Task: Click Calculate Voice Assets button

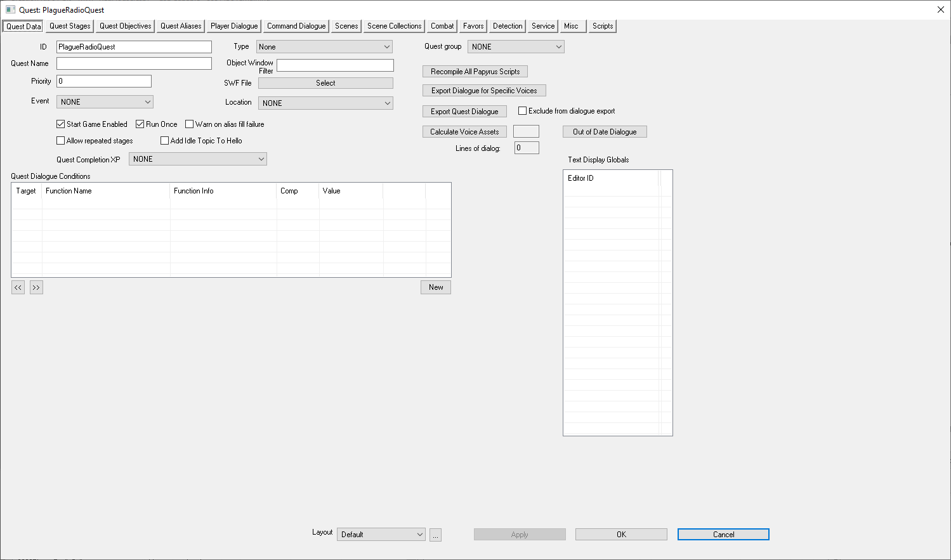Action: tap(464, 132)
